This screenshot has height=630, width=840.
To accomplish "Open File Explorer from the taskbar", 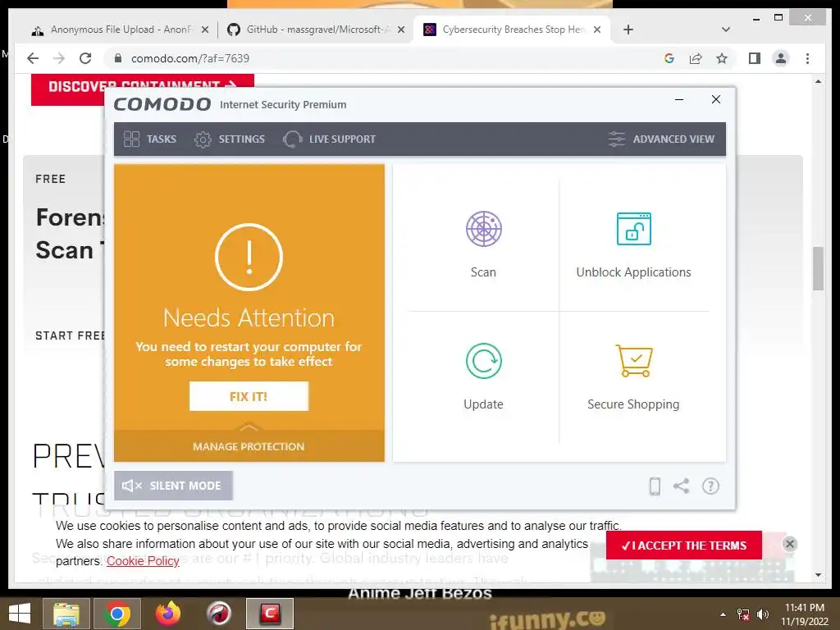I will (x=66, y=614).
